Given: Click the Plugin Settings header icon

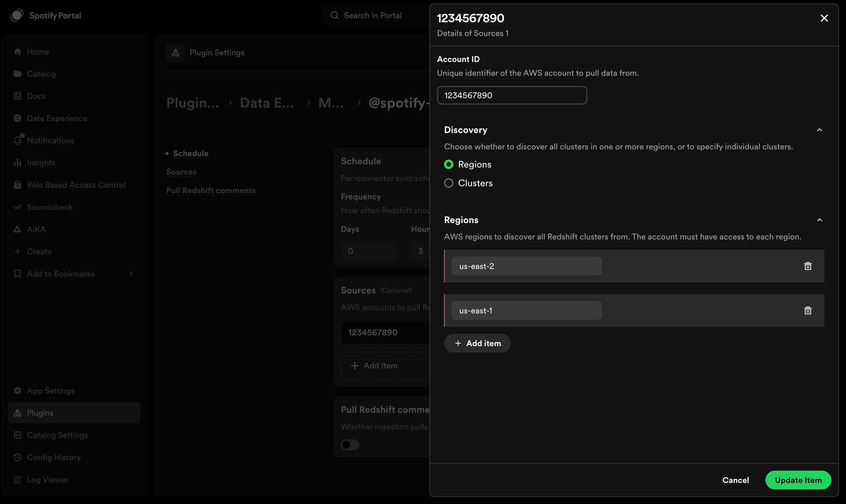Looking at the screenshot, I should point(175,53).
